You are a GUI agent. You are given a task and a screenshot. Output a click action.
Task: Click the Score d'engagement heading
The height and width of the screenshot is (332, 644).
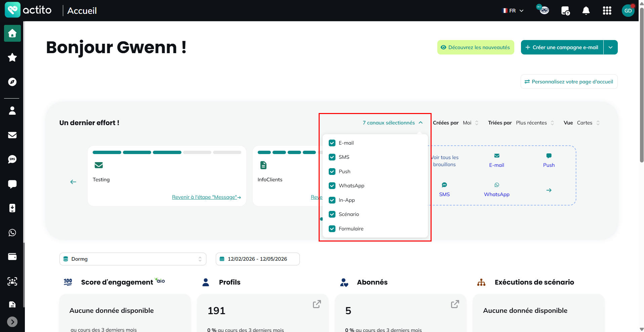click(x=117, y=282)
